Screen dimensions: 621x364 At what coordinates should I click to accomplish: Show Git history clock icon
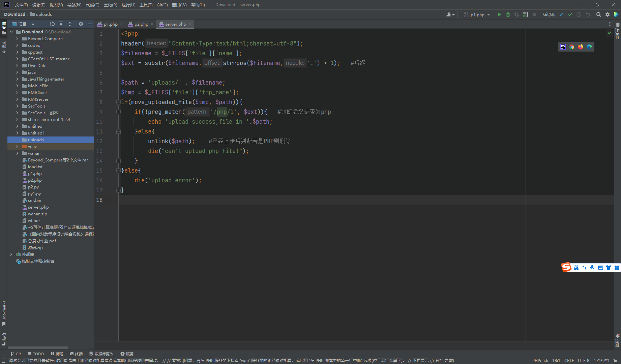[x=579, y=14]
